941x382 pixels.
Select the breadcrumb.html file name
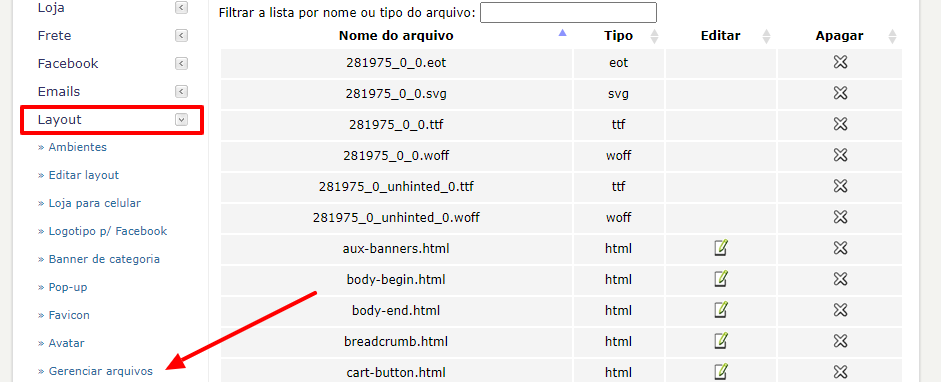tap(396, 342)
